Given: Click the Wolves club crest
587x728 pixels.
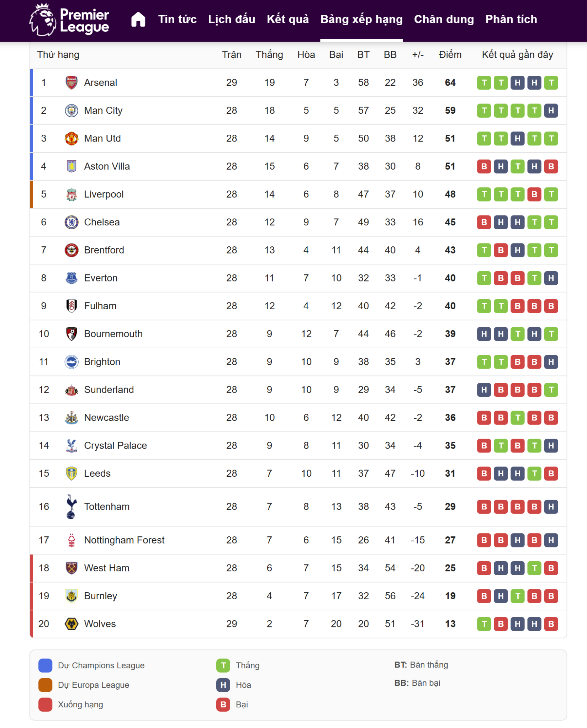Looking at the screenshot, I should pos(72,624).
